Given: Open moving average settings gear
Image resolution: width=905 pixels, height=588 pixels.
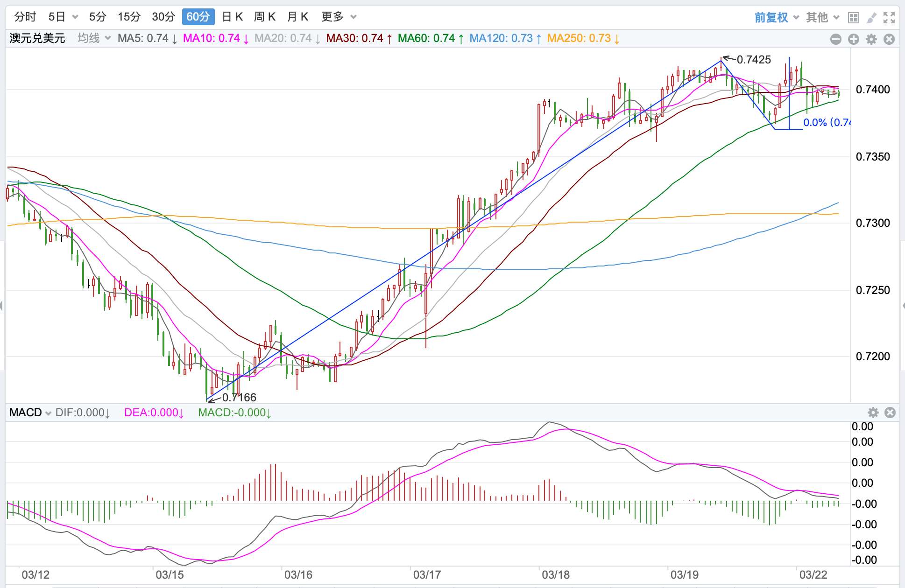Looking at the screenshot, I should click(871, 39).
